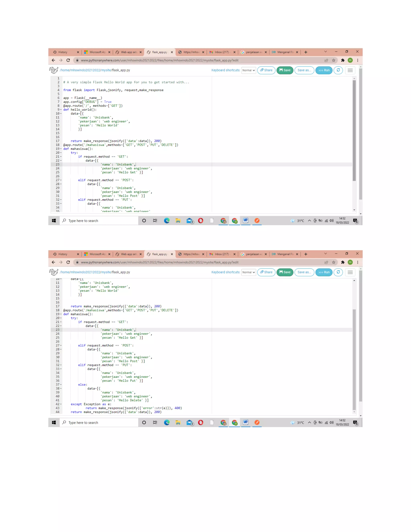Switch to Inbox (217) tab in upper browser
Viewport: 411px width, 532px height.
[222, 52]
